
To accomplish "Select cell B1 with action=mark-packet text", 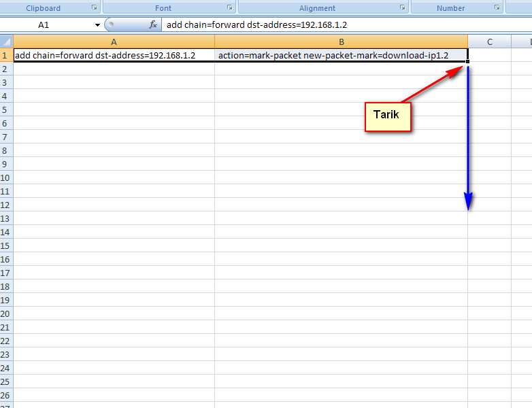I will [x=342, y=55].
